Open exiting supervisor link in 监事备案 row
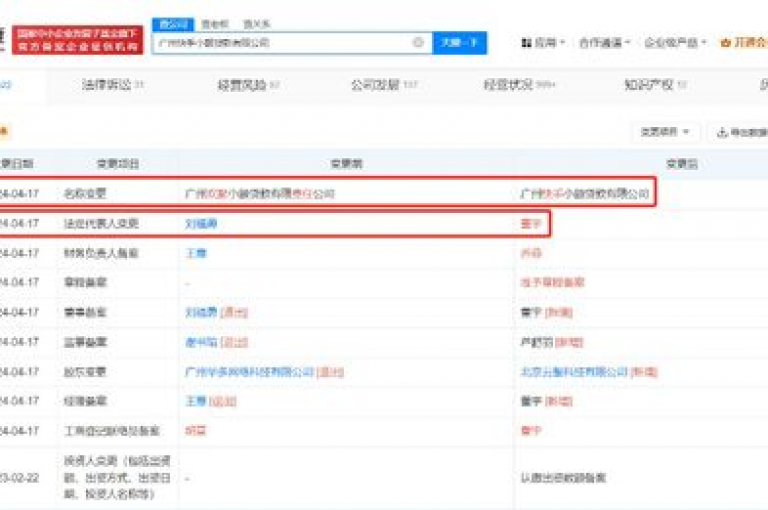Image resolution: width=768 pixels, height=510 pixels. pyautogui.click(x=201, y=342)
